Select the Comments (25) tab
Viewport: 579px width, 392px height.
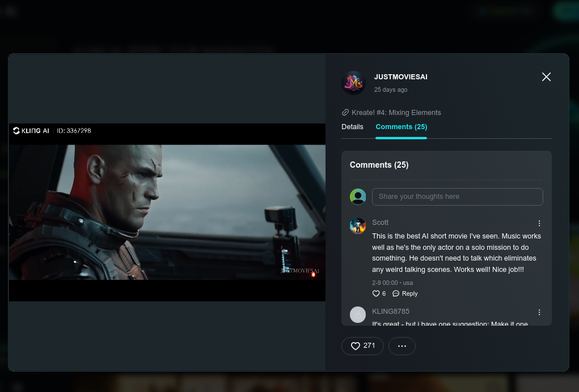[x=401, y=127]
